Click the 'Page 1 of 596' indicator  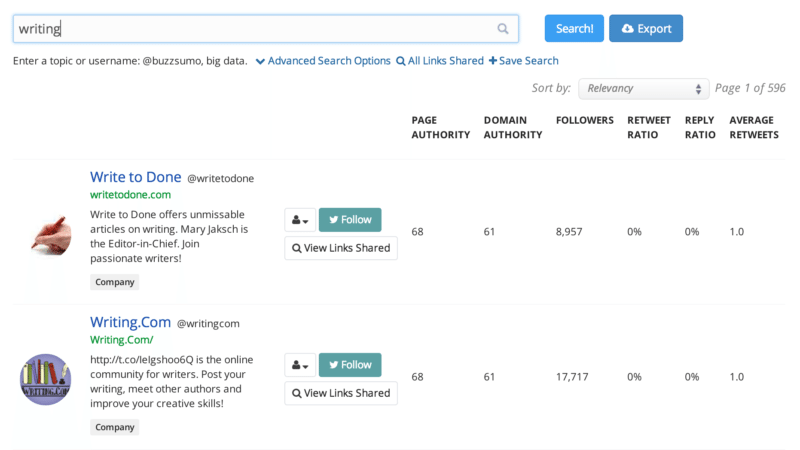750,88
